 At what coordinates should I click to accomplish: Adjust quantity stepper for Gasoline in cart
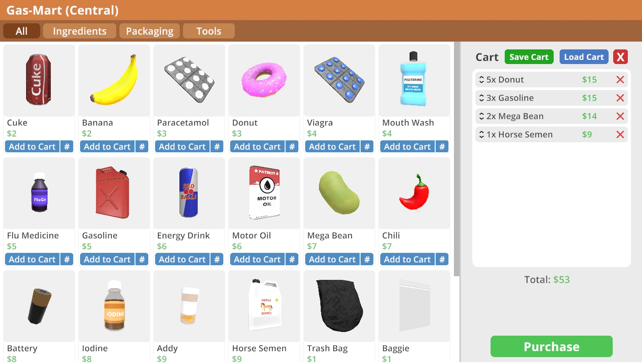point(481,98)
